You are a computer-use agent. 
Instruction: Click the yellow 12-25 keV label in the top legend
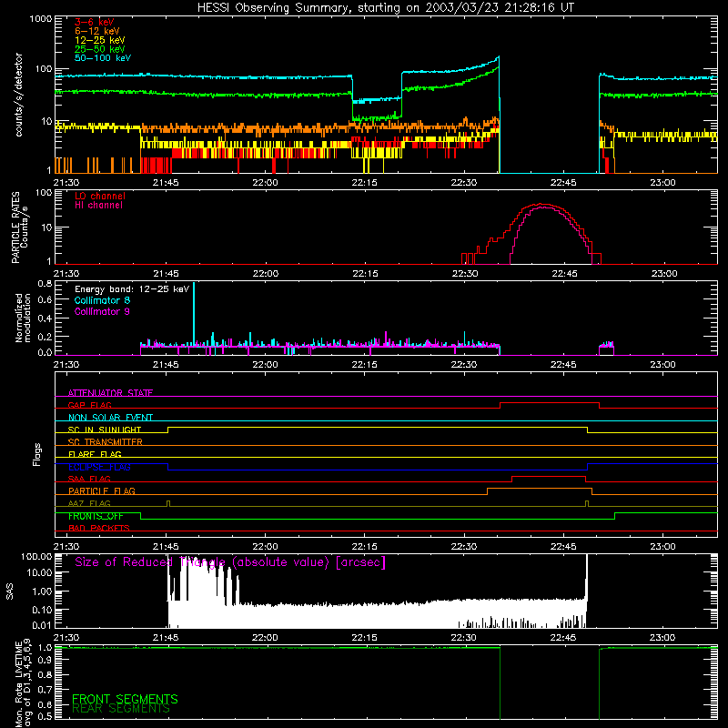100,40
